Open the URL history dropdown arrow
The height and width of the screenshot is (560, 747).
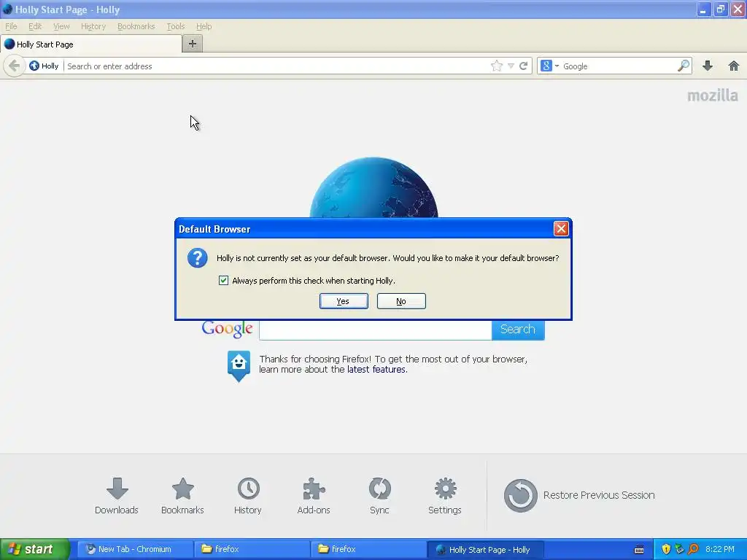(511, 66)
